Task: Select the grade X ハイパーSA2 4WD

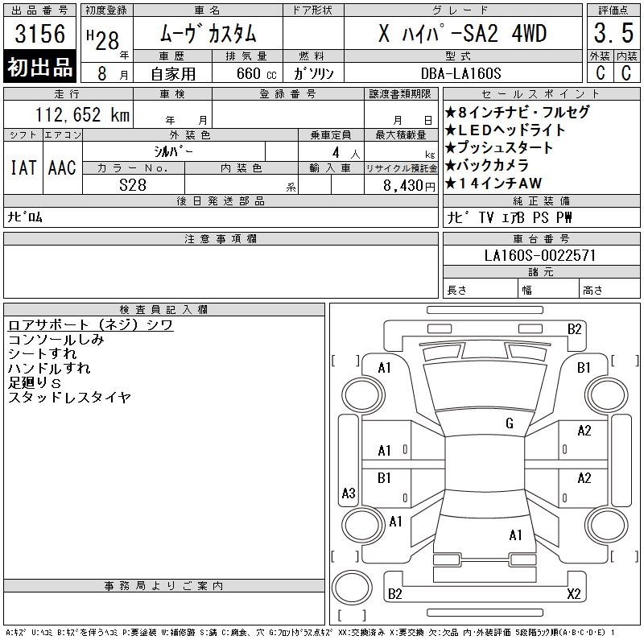Action: (462, 33)
